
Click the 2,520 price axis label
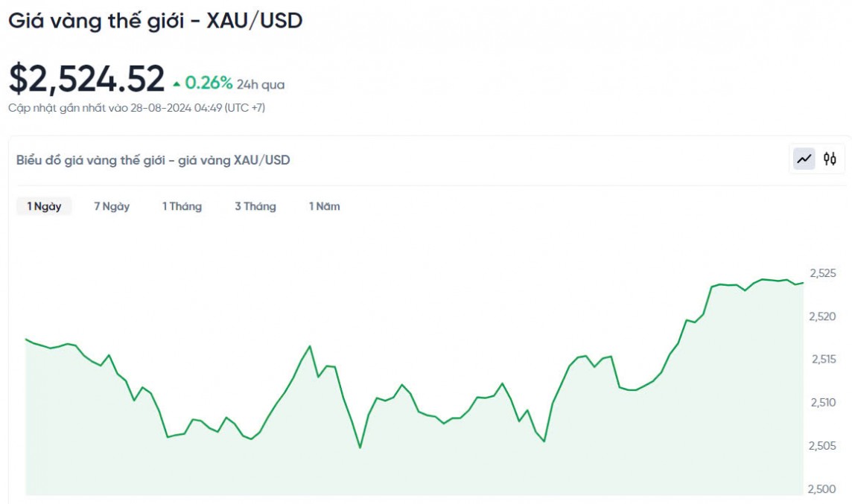823,316
